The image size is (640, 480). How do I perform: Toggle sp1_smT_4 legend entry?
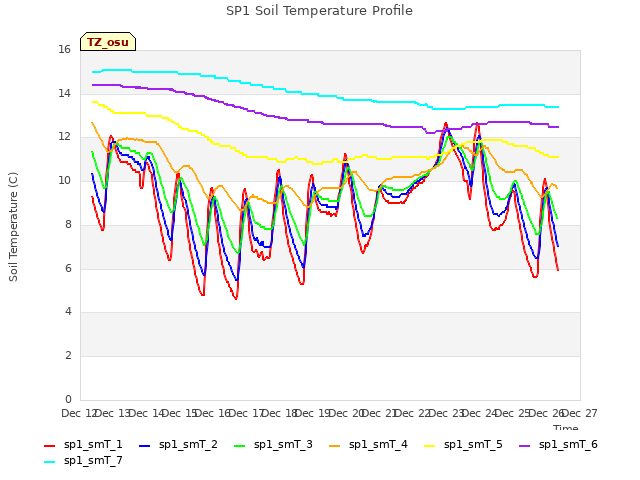click(x=368, y=444)
